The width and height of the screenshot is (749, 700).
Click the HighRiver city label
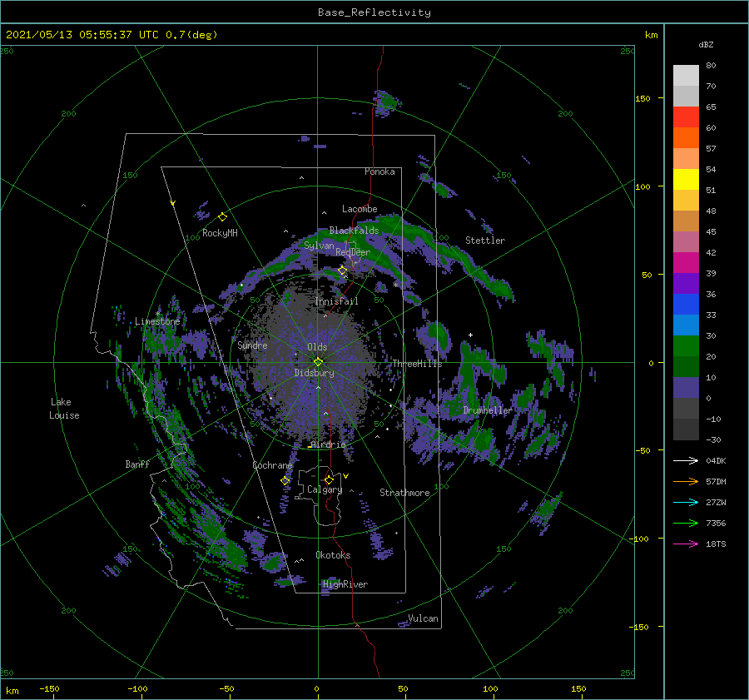coord(345,584)
